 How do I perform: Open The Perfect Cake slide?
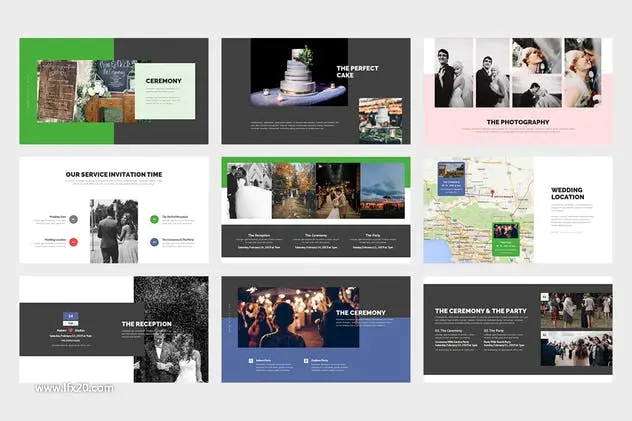[316, 91]
